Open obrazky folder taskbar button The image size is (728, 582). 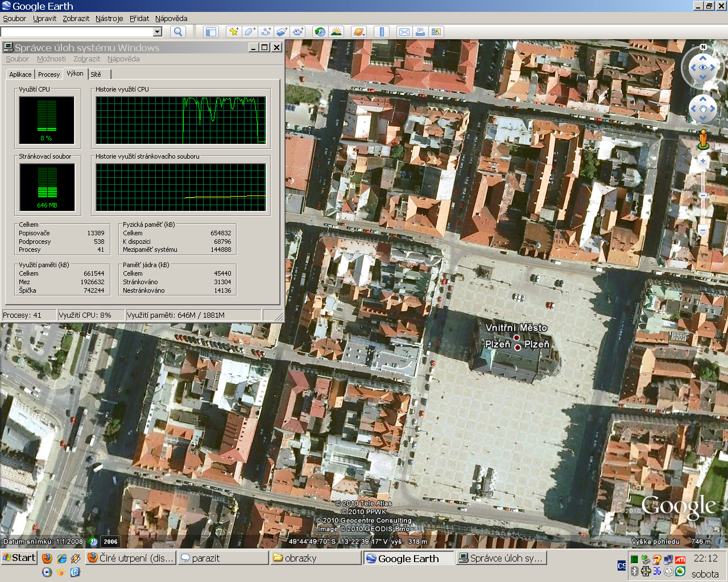click(x=316, y=558)
